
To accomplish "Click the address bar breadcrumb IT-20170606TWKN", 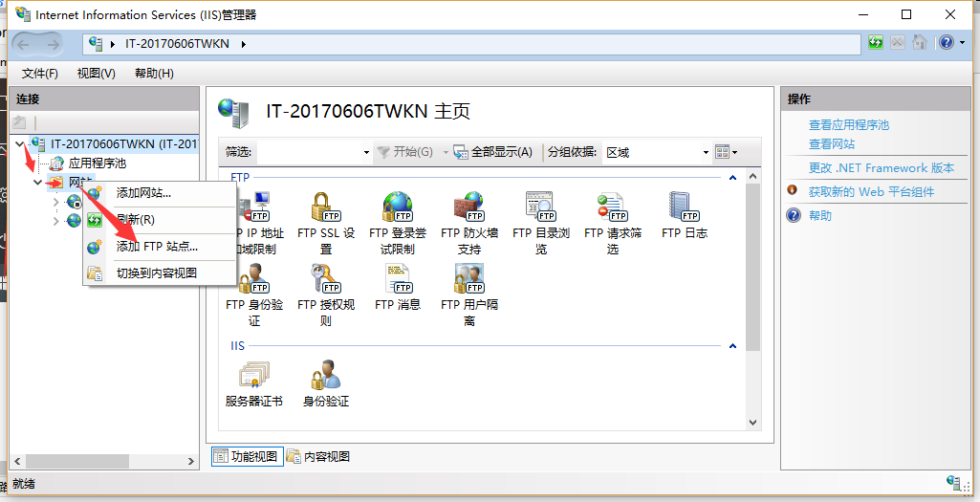I will tap(178, 44).
